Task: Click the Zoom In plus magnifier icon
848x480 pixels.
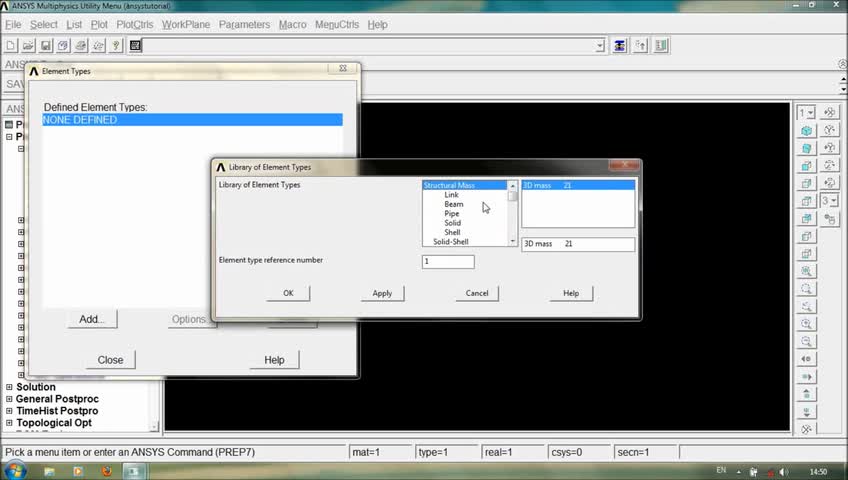Action: point(806,324)
